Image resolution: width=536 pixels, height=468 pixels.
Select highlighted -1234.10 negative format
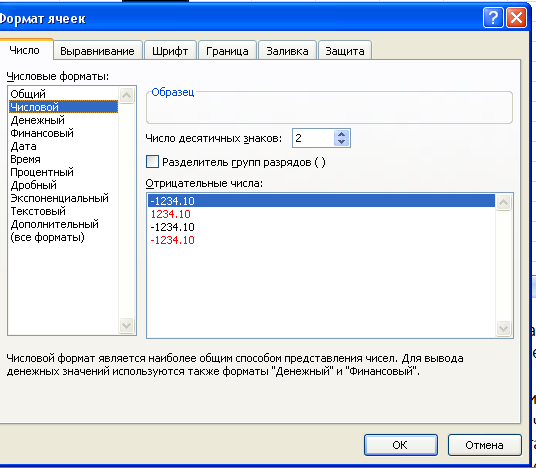coord(321,201)
